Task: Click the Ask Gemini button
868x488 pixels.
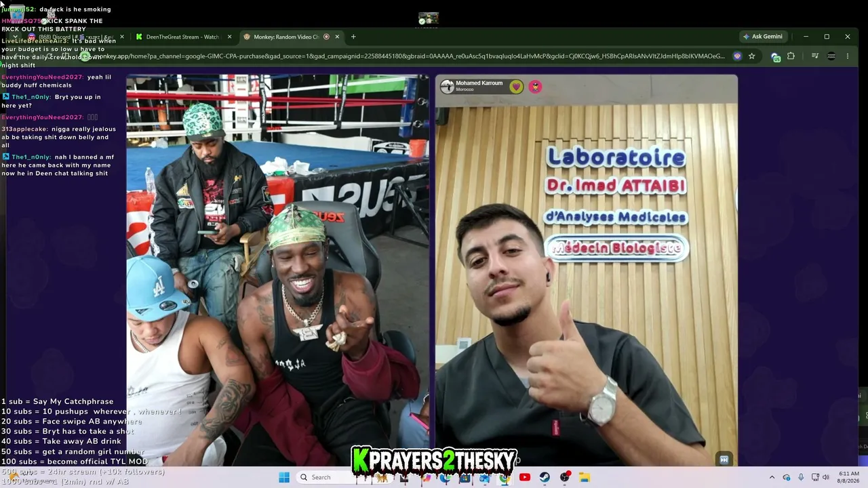Action: (x=763, y=37)
